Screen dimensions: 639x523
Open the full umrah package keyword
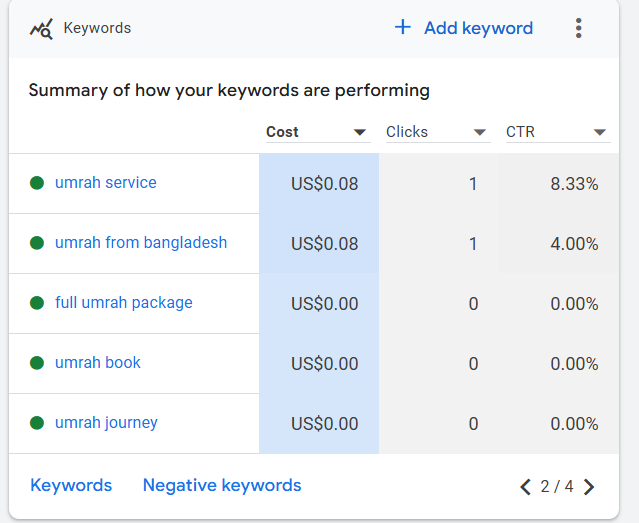124,303
